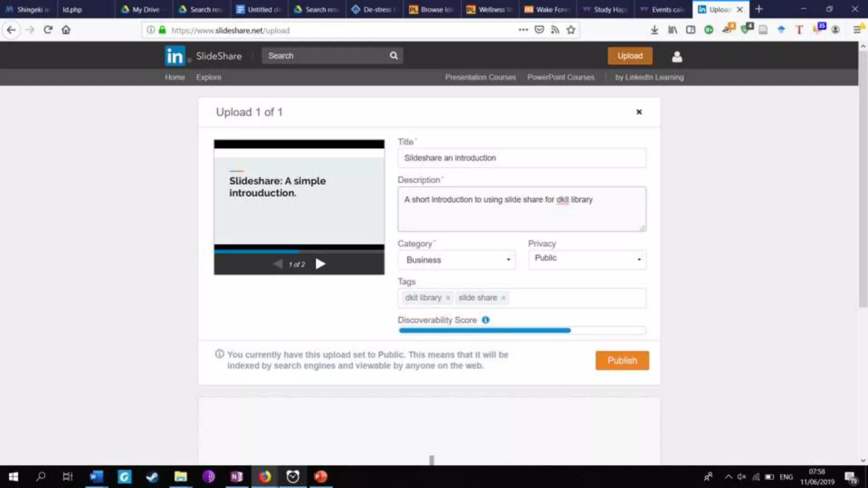This screenshot has width=868, height=488.
Task: Close the Upload 1 of 1 dialog
Action: point(639,112)
